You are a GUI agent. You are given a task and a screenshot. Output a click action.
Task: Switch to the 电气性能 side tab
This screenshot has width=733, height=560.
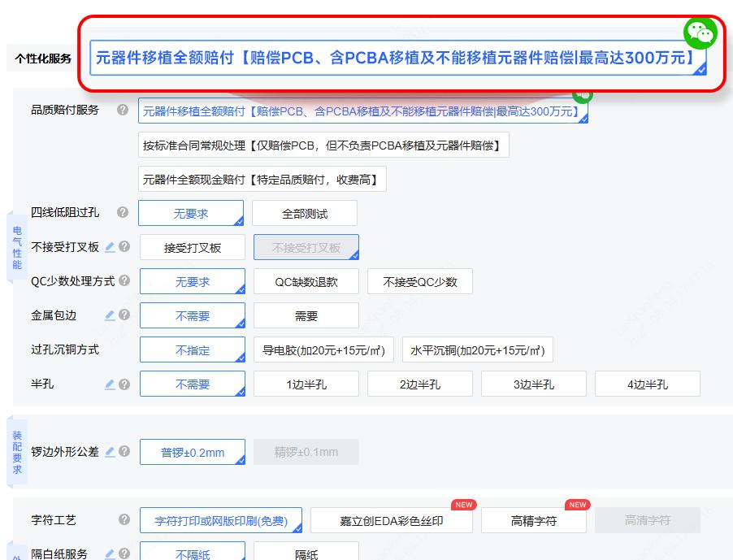17,248
